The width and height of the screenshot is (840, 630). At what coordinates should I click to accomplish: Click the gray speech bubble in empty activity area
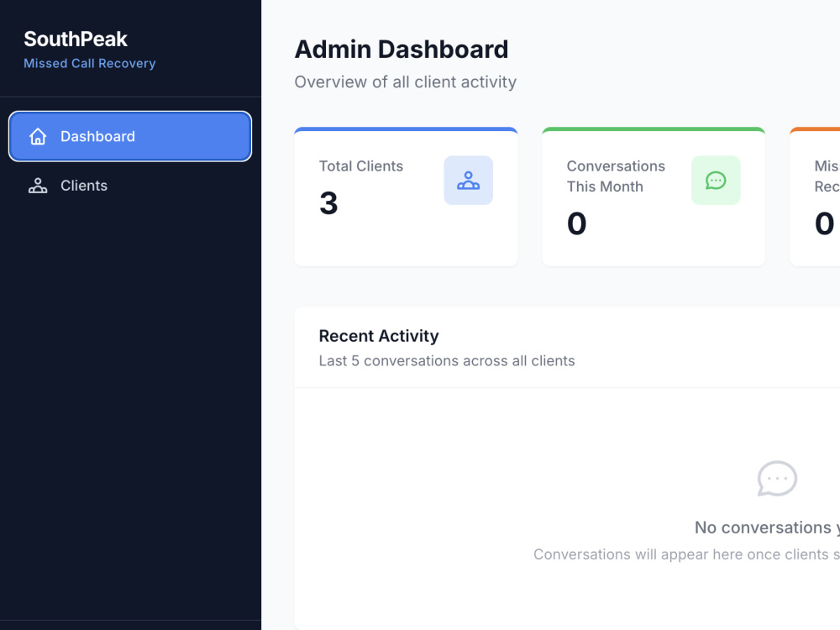(x=777, y=479)
